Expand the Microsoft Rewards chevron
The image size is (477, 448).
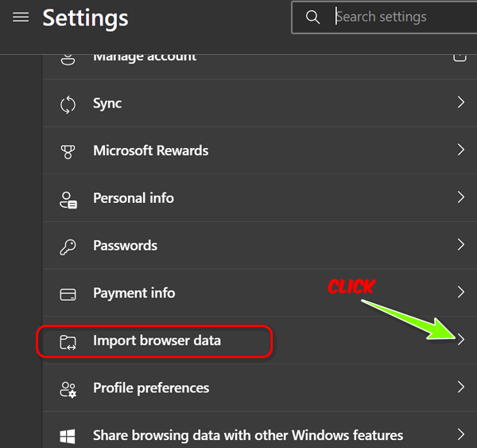pyautogui.click(x=461, y=150)
